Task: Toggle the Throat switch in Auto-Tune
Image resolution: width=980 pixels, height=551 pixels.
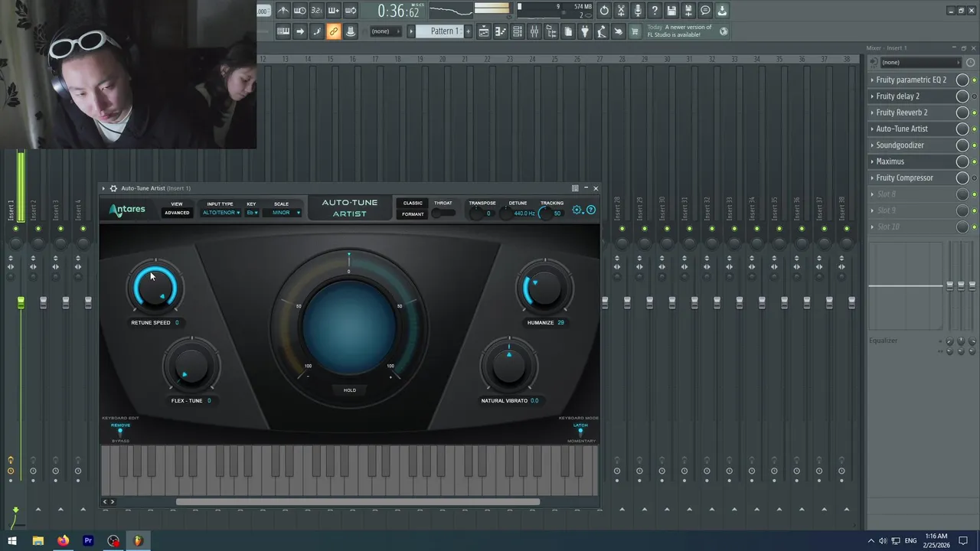Action: [443, 214]
